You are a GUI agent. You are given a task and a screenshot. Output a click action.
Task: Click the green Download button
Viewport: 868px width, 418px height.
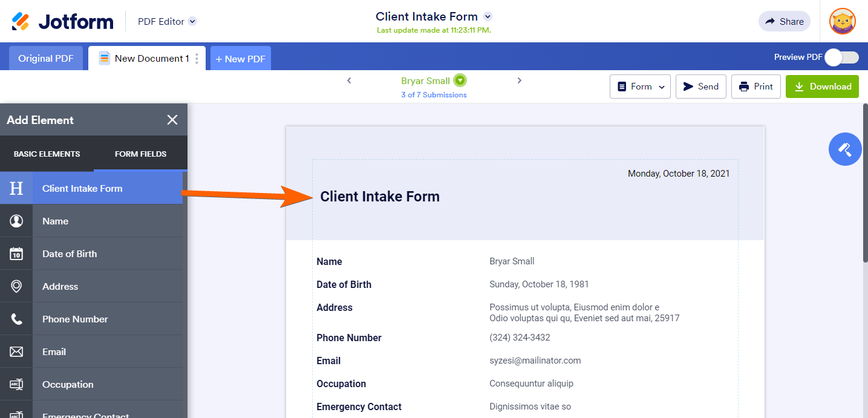[x=822, y=87]
